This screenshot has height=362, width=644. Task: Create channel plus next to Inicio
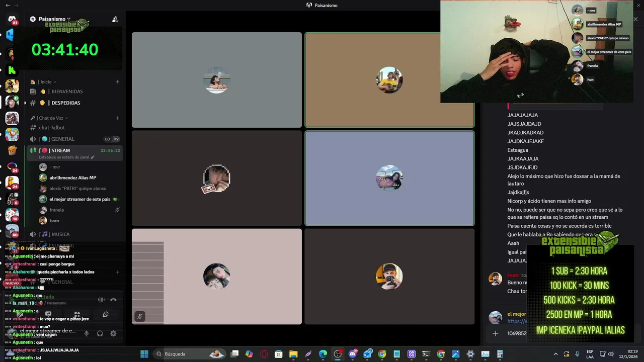pos(117,82)
